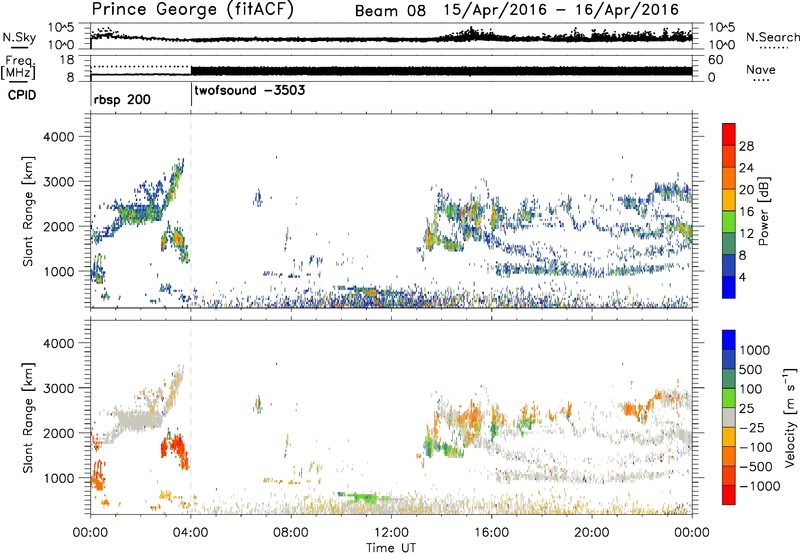Click the '4' power scale value
This screenshot has width=800, height=554.
742,278
